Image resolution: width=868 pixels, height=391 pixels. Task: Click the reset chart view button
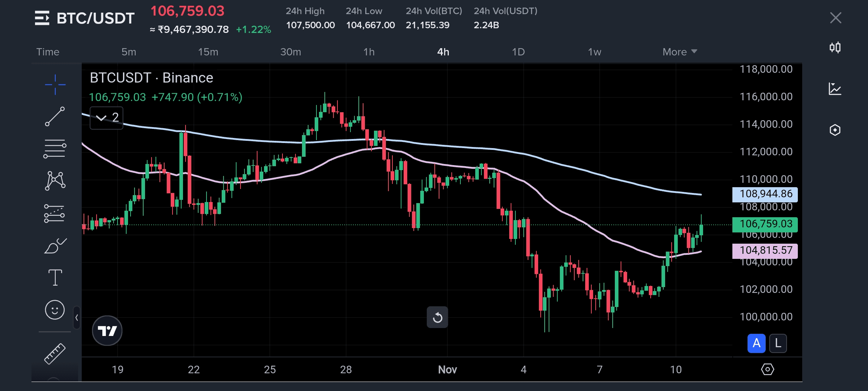click(x=437, y=318)
